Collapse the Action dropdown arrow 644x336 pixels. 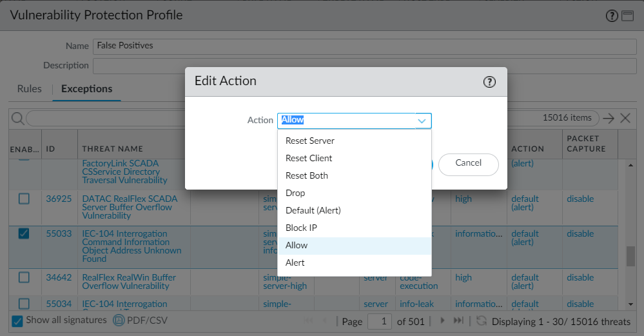coord(422,121)
